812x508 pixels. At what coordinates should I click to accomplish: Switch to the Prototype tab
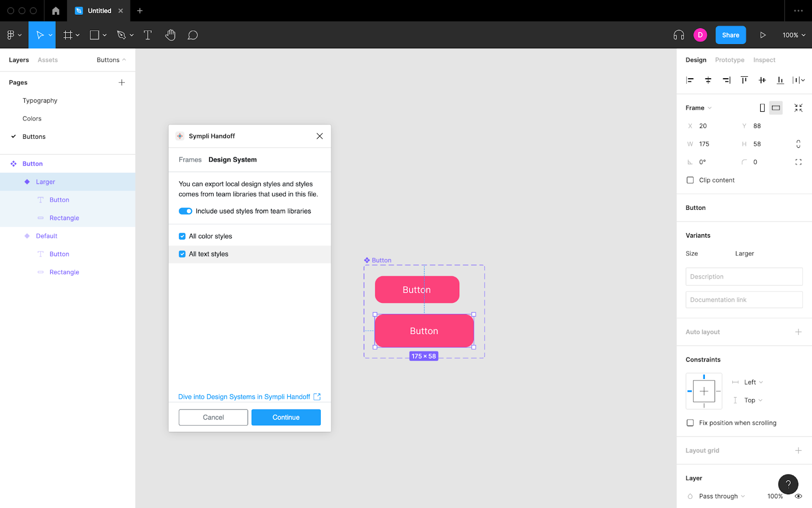click(x=729, y=60)
